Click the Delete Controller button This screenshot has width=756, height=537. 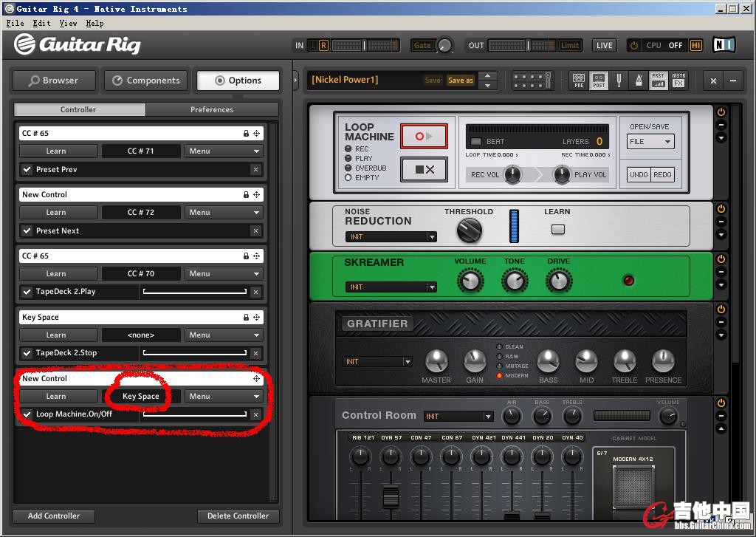click(x=238, y=516)
